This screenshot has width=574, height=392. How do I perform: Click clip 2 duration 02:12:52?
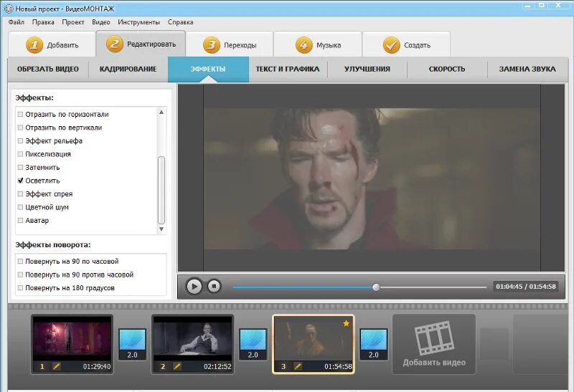[217, 366]
